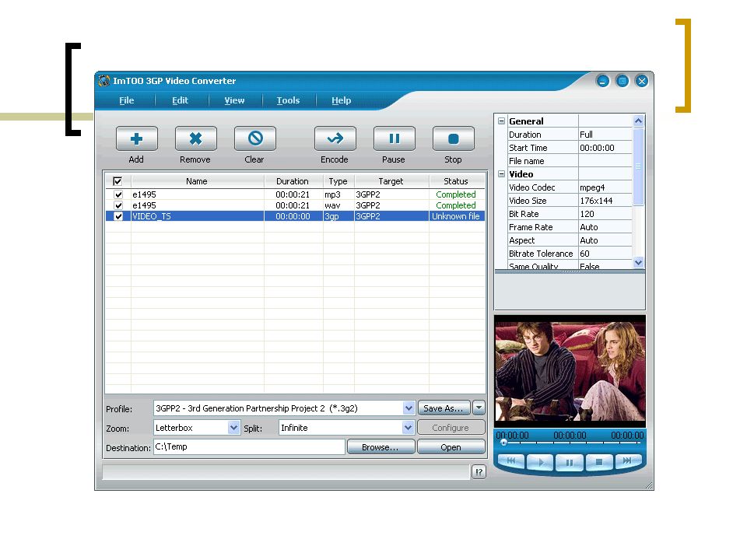Viewport: 747px width, 560px height.
Task: Skip to previous in preview player
Action: [510, 461]
